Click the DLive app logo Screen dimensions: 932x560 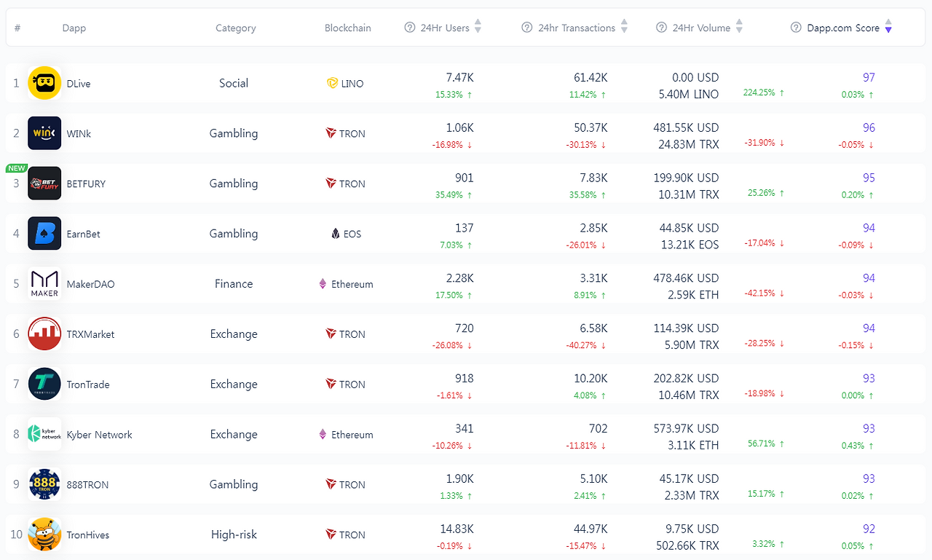tap(44, 83)
